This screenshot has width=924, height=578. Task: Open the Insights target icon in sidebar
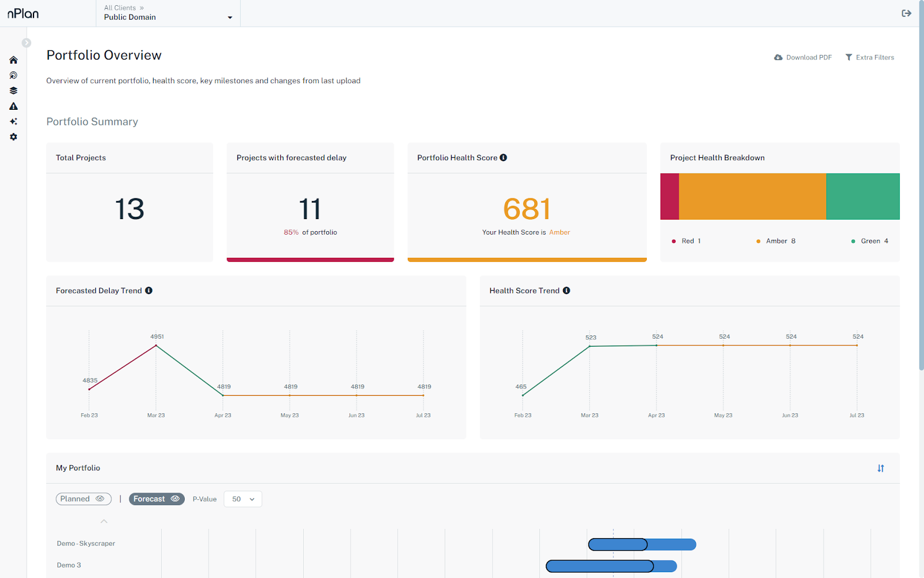[13, 75]
